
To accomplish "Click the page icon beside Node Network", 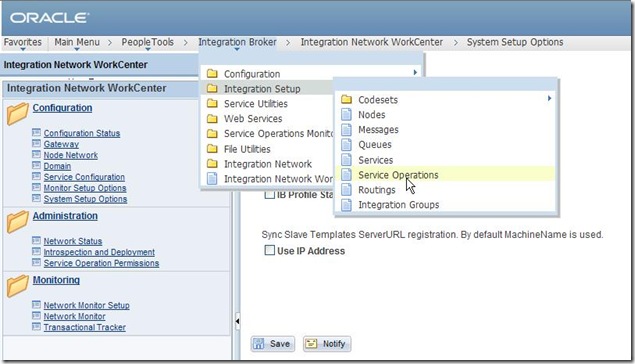I will 36,155.
